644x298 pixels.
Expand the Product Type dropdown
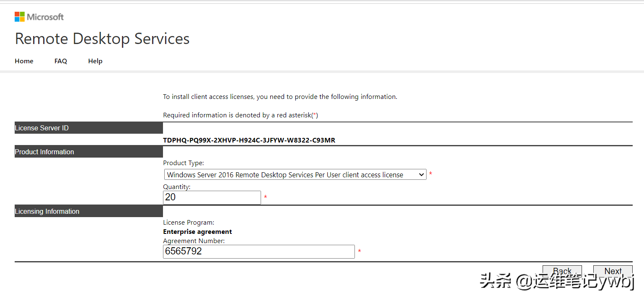click(295, 175)
